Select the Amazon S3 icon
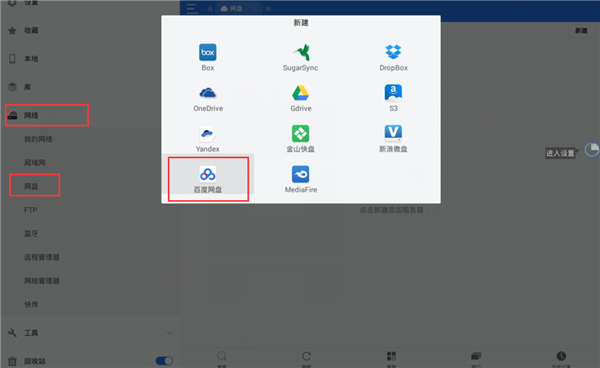The image size is (600, 368). tap(393, 93)
